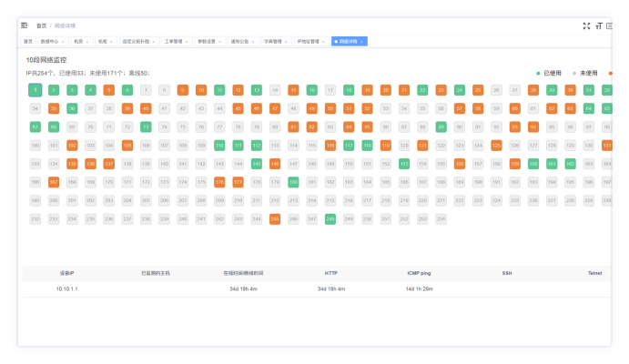The height and width of the screenshot is (364, 629).
Task: Select the 首页 tab
Action: (x=28, y=42)
